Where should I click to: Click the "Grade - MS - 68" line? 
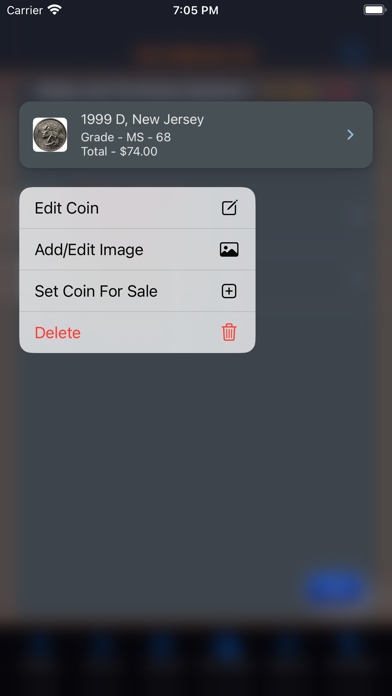(126, 137)
